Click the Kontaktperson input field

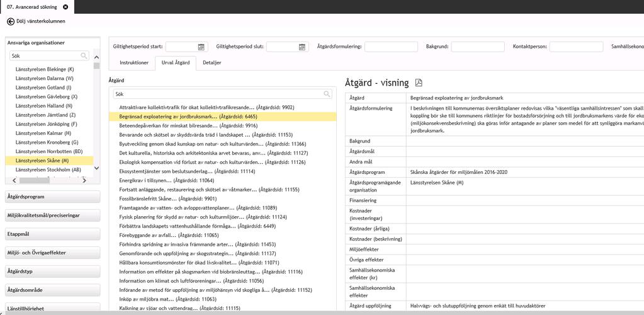tap(576, 47)
